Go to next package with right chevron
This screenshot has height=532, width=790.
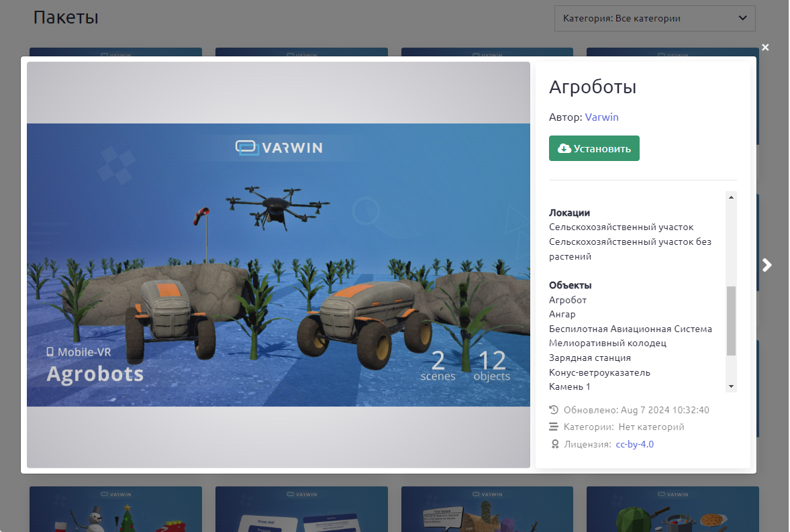(x=767, y=265)
